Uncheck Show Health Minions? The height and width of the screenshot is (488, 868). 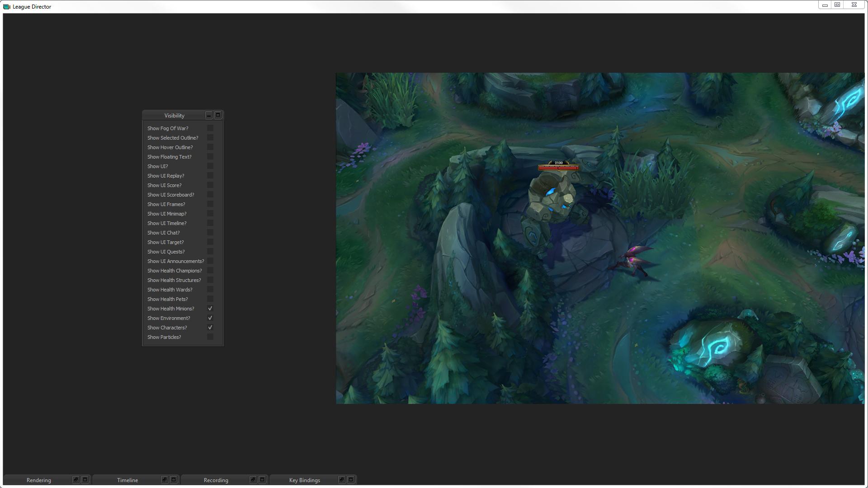[210, 308]
